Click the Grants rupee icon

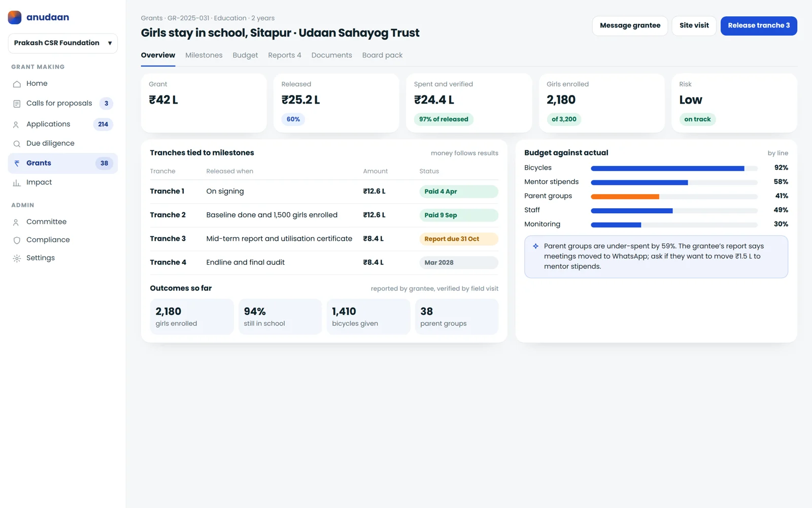coord(17,164)
